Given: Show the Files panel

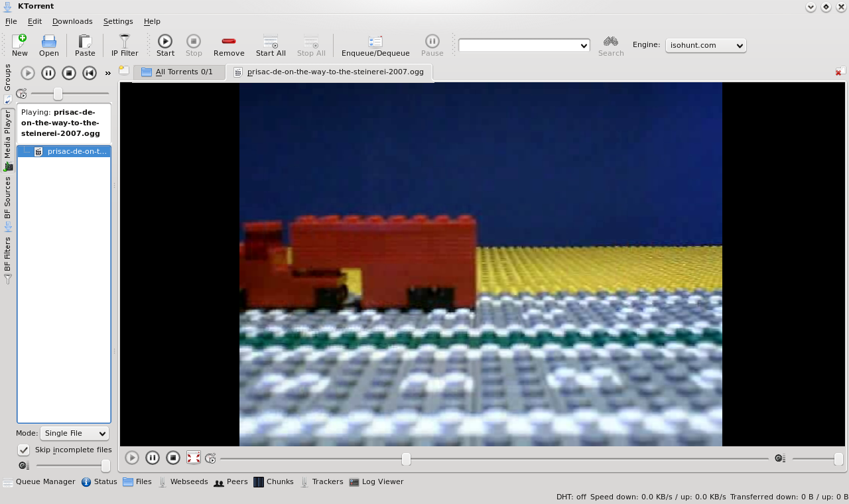Looking at the screenshot, I should point(137,482).
